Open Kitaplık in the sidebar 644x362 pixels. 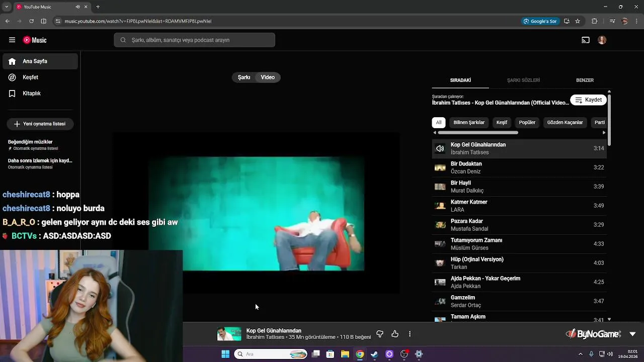[40, 94]
